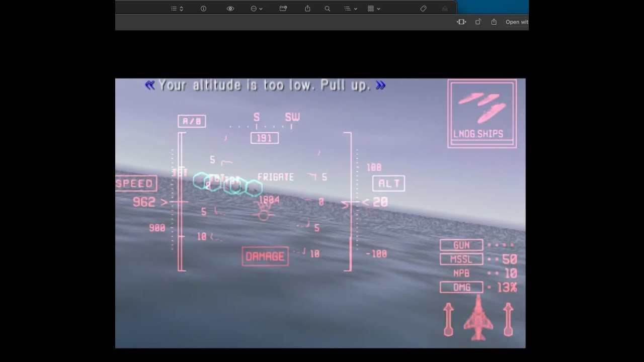Click the center gunsight reticle
Image resolution: width=644 pixels, height=362 pixels.
(264, 216)
